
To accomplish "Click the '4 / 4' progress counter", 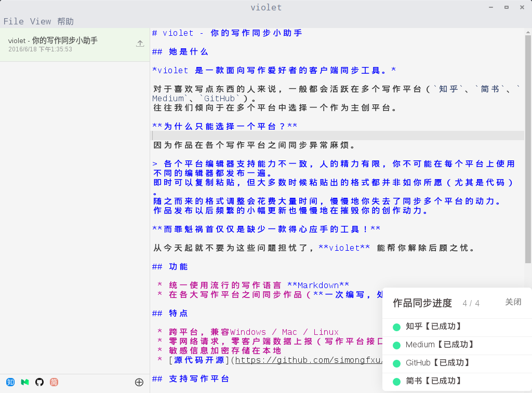I will click(471, 303).
